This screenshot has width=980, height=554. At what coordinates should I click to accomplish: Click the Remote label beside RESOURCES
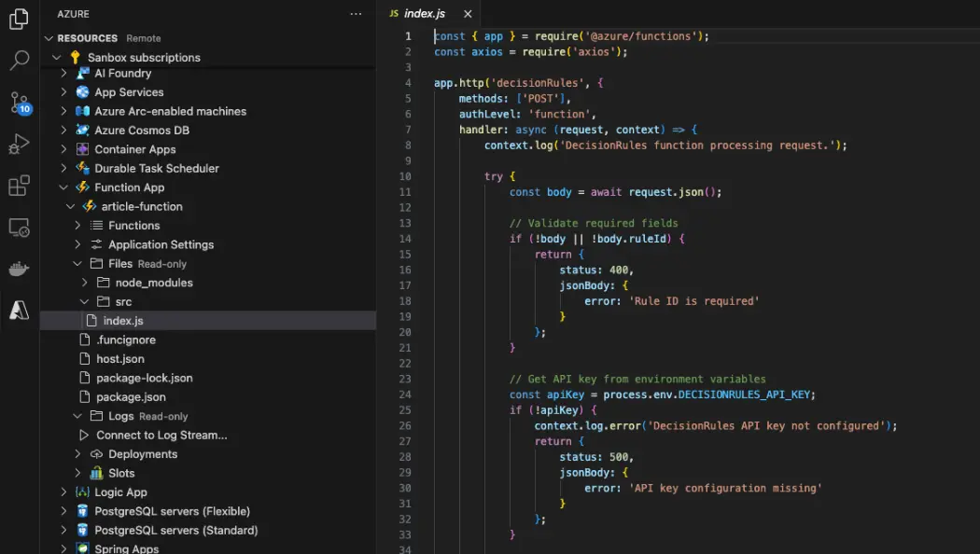point(143,38)
